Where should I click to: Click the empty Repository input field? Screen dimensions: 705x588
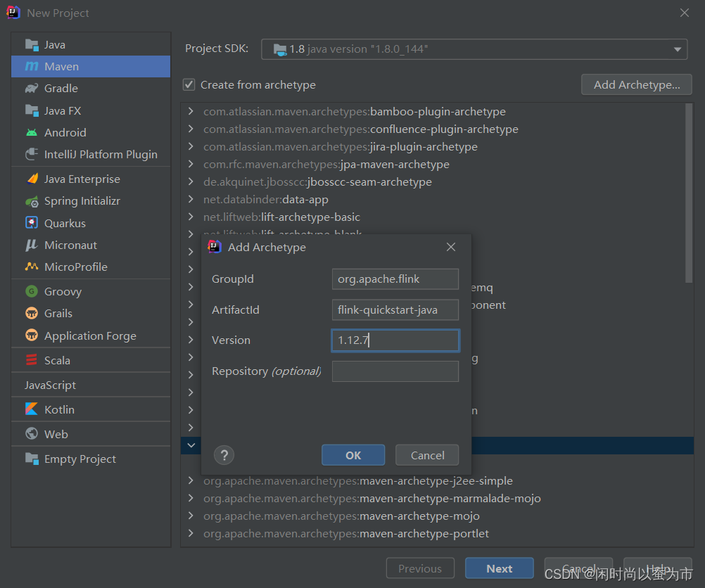point(395,371)
